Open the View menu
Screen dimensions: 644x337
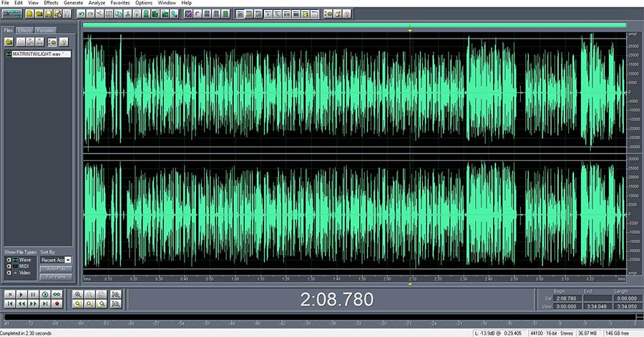pyautogui.click(x=33, y=3)
